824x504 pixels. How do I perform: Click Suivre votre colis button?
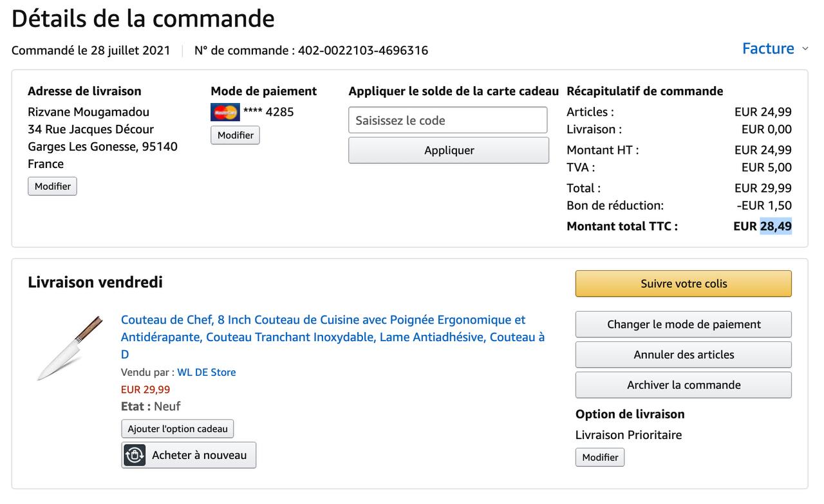683,284
